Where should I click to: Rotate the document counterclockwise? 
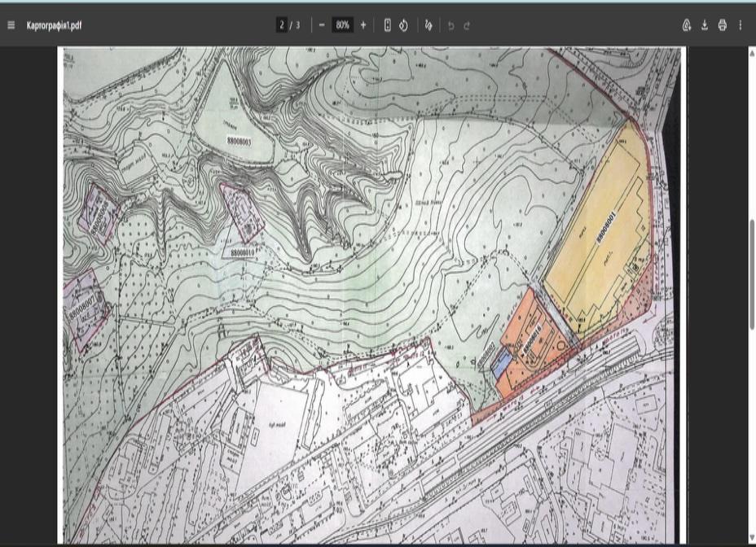pos(403,25)
